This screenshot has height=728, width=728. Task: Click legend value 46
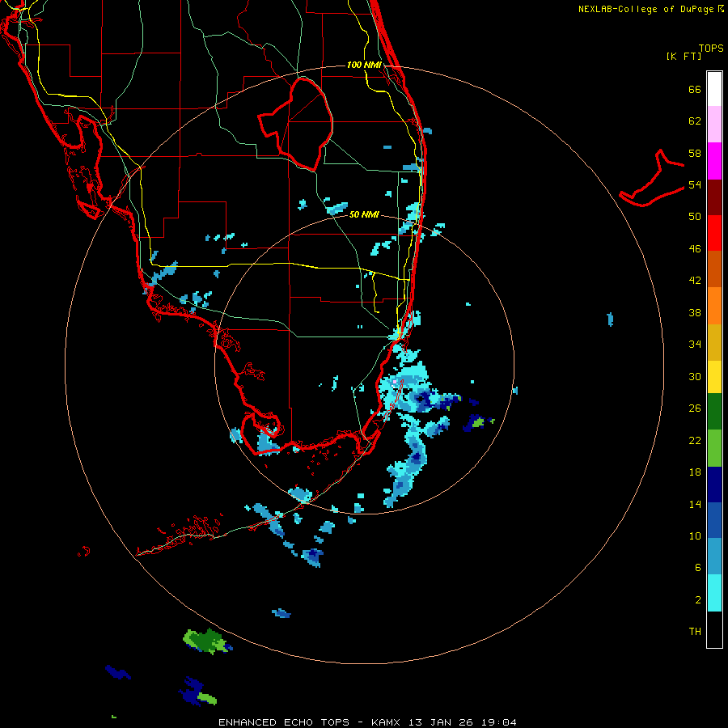695,248
